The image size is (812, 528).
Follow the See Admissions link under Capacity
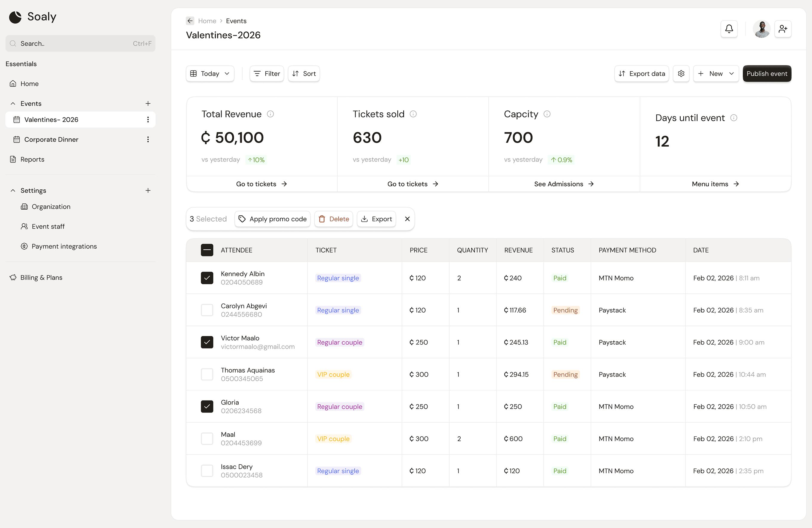(563, 184)
